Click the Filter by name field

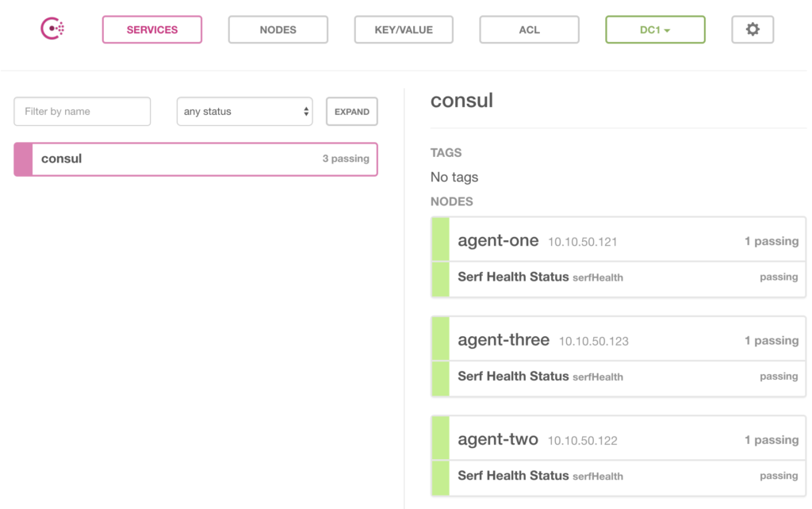pyautogui.click(x=82, y=112)
